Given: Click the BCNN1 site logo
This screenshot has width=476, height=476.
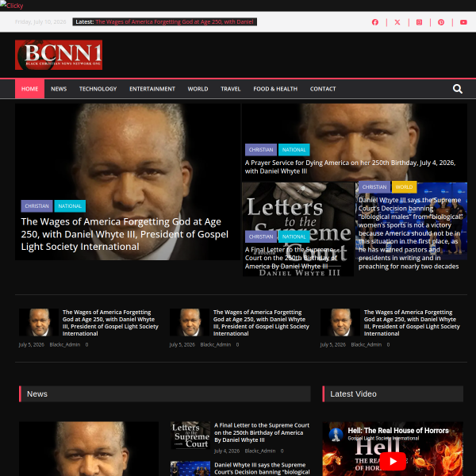Looking at the screenshot, I should click(x=59, y=55).
